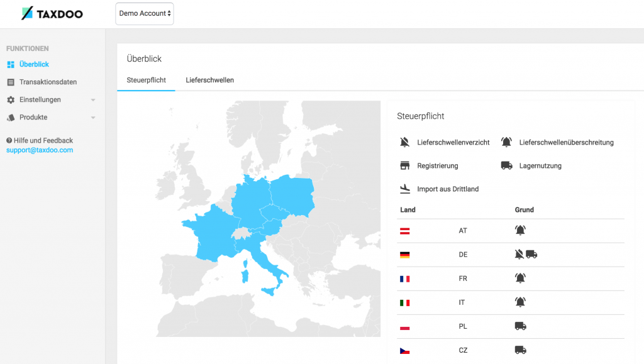
Task: Open Transaktionsdaten in the sidebar
Action: coord(48,82)
